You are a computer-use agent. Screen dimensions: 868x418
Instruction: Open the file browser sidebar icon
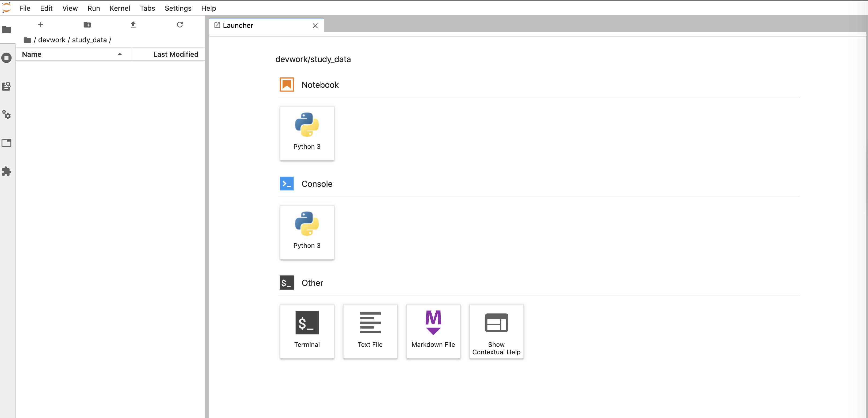pos(6,30)
